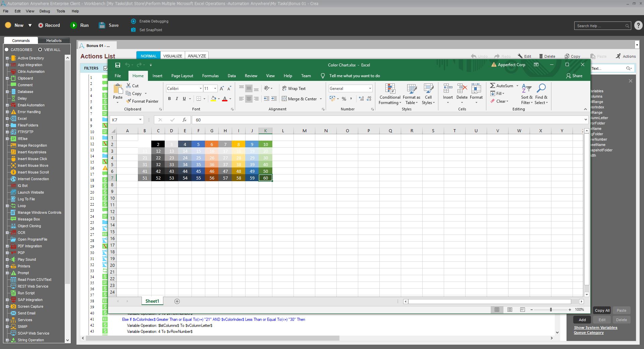Click the AutoSum sigma icon
Viewport: 644px width, 349px height.
(492, 86)
